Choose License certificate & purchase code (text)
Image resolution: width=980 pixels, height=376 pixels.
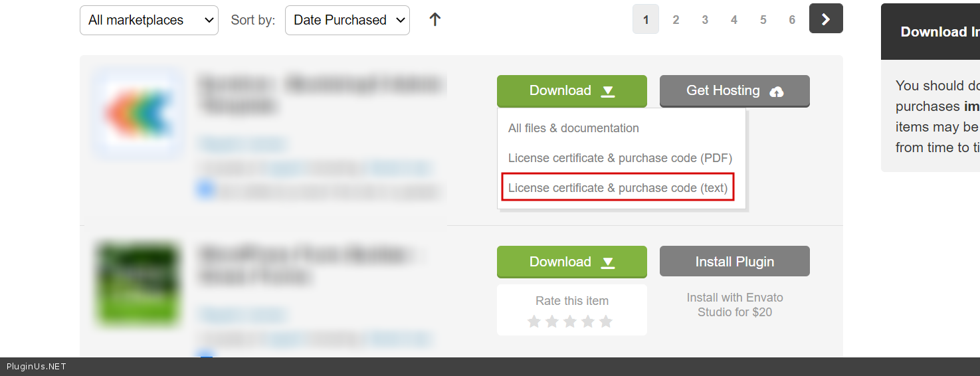tap(618, 188)
